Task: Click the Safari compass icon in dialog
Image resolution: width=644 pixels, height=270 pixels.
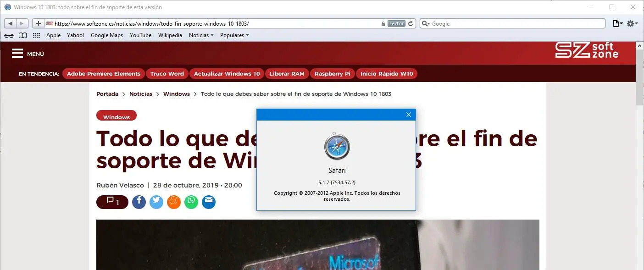Action: tap(337, 147)
